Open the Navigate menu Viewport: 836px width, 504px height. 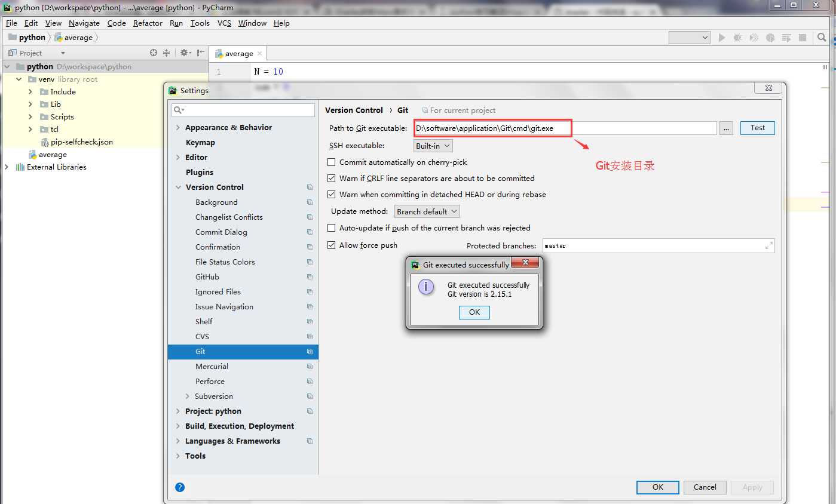[84, 23]
